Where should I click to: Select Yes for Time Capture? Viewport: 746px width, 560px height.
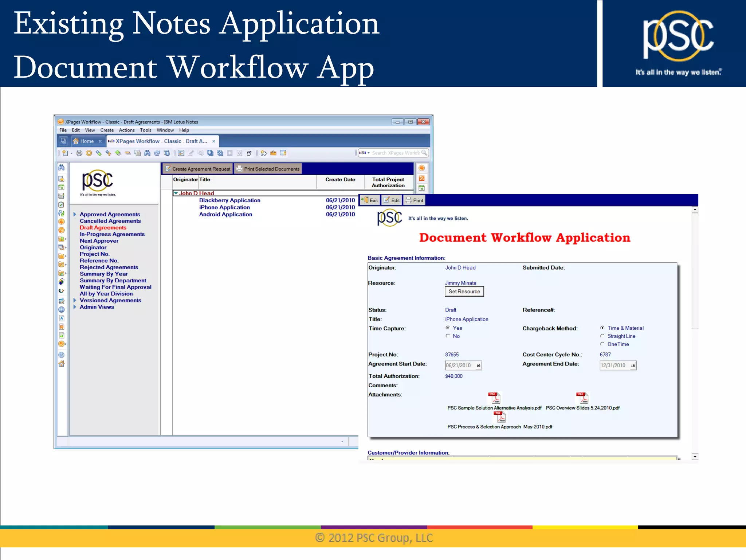[x=448, y=328]
